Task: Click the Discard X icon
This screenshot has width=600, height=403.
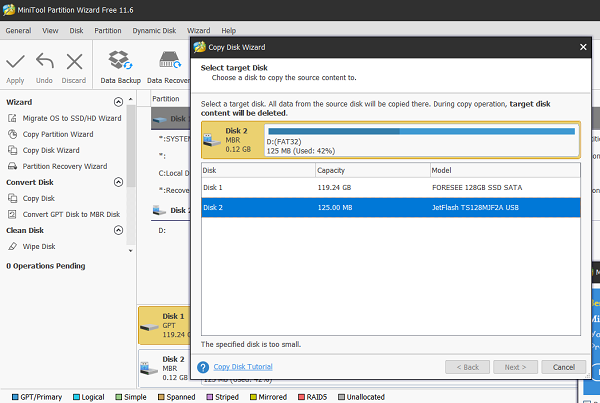Action: (74, 62)
